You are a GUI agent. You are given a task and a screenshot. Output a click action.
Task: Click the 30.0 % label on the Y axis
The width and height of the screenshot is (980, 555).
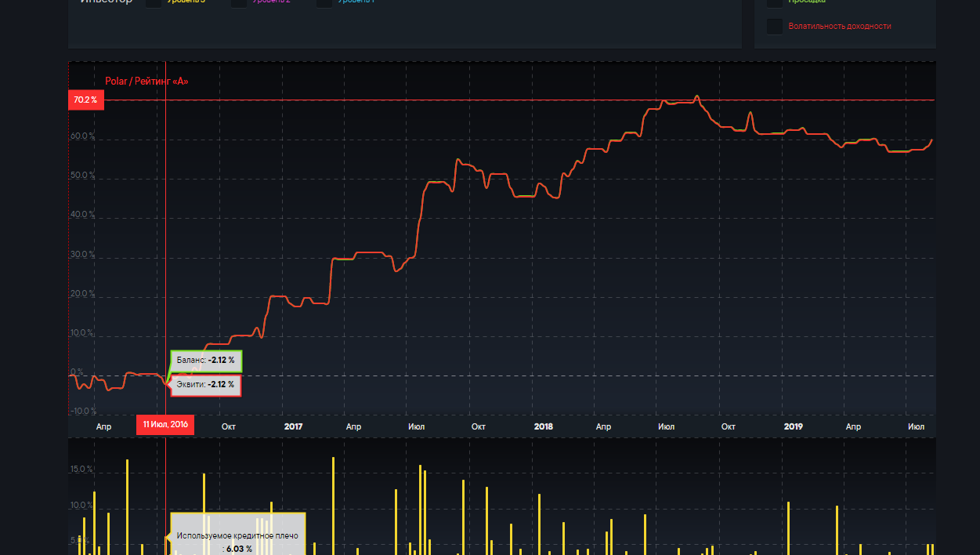(82, 255)
